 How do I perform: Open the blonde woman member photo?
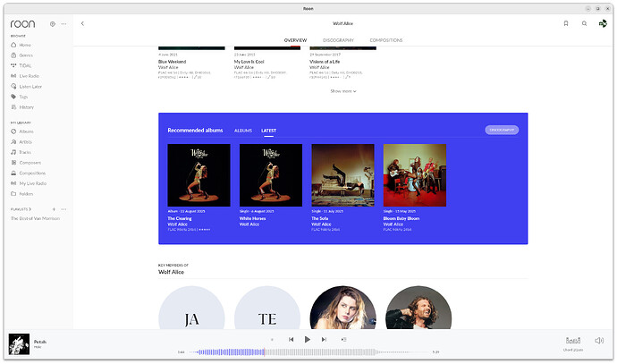tap(342, 308)
